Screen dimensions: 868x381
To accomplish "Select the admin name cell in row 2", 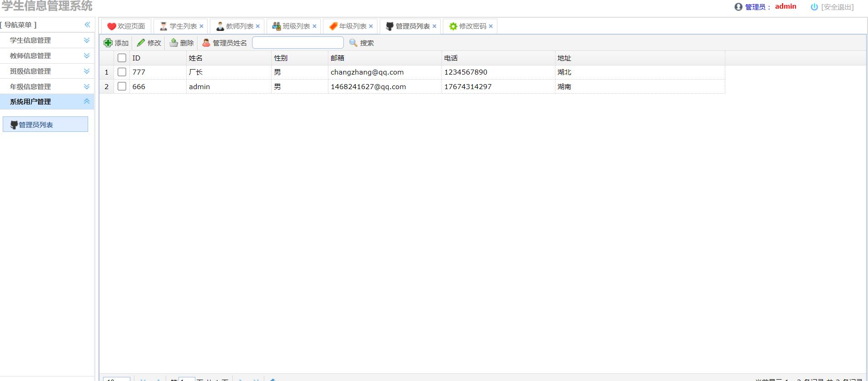I will tap(228, 87).
